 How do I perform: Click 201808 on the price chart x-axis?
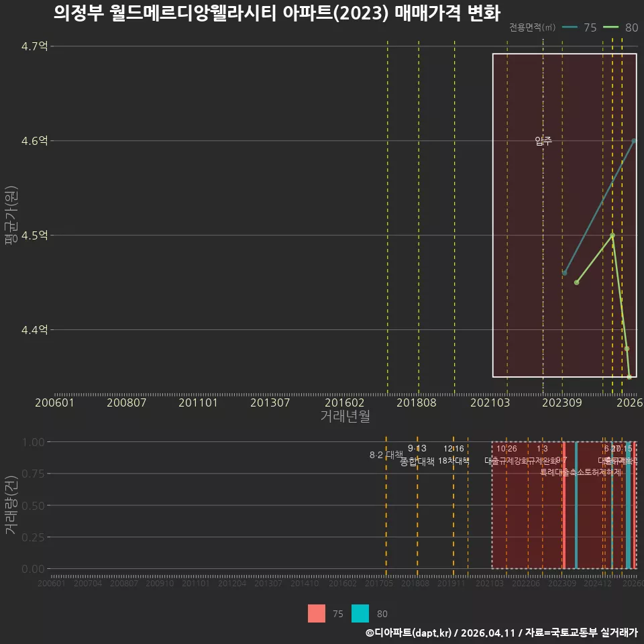click(417, 402)
